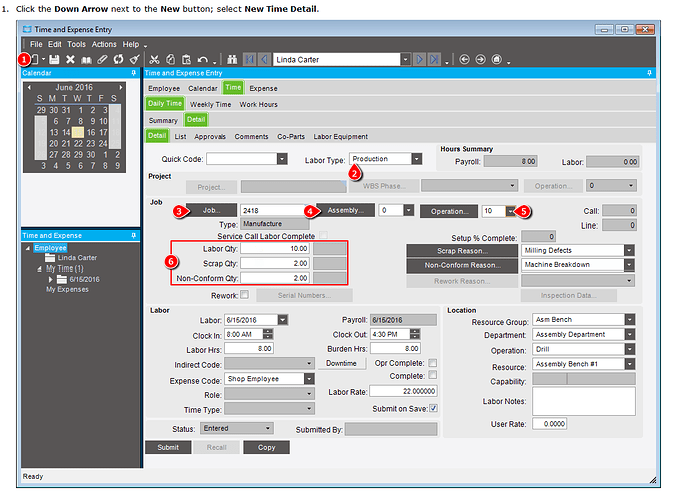
Task: Open the Milling Defects scrap reason dropdown
Action: 629,250
